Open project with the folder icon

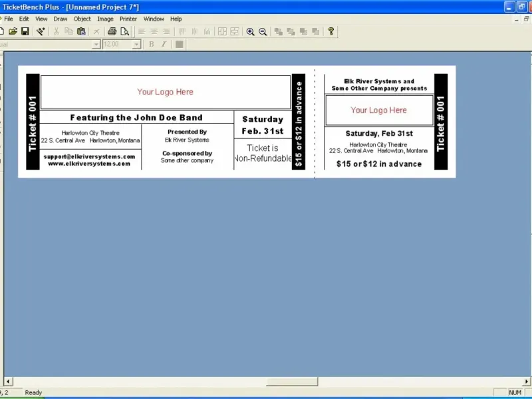coord(13,31)
